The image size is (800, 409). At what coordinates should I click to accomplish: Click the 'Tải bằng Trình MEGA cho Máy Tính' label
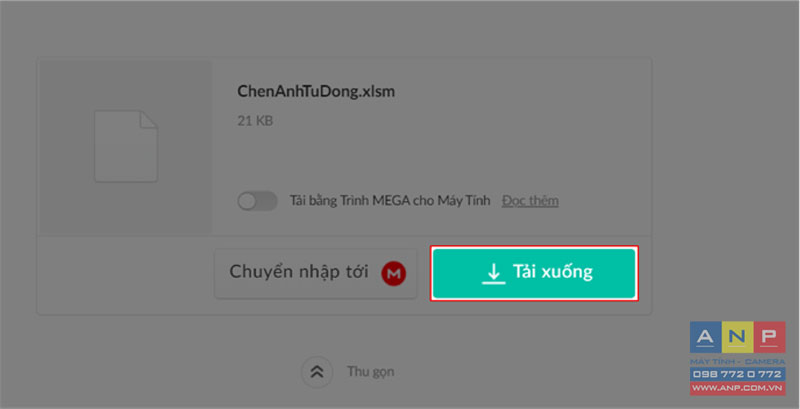(390, 201)
